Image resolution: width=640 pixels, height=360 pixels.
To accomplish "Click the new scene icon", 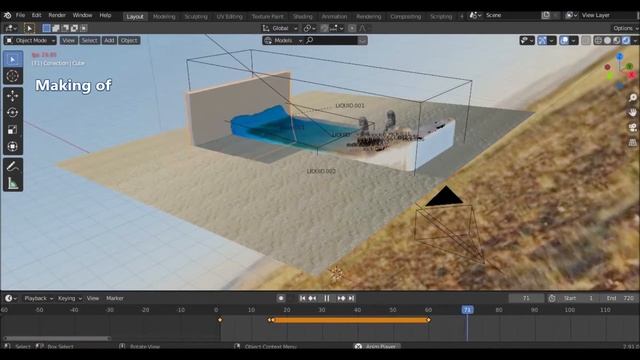I will click(545, 16).
